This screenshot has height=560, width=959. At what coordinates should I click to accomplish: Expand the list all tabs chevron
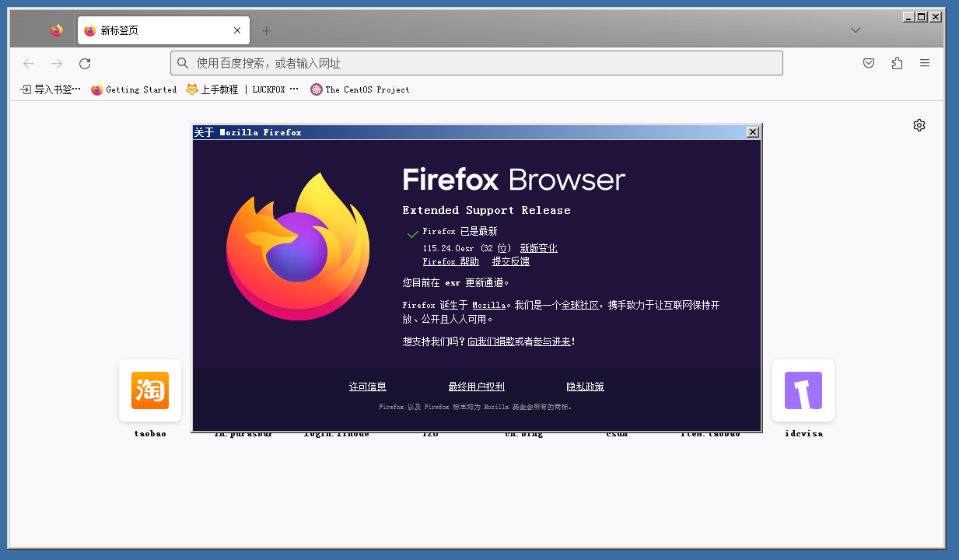click(x=856, y=30)
